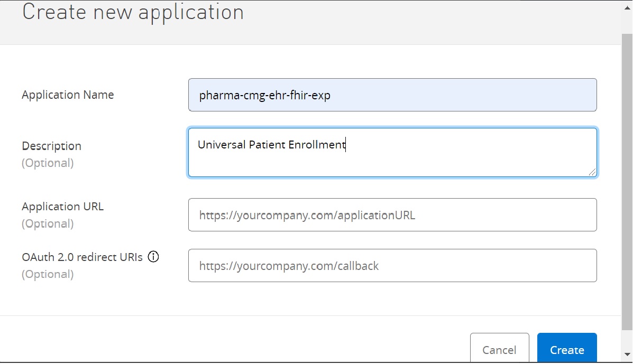Image resolution: width=633 pixels, height=364 pixels.
Task: Click the OAuth redirect URIs info icon
Action: point(153,257)
